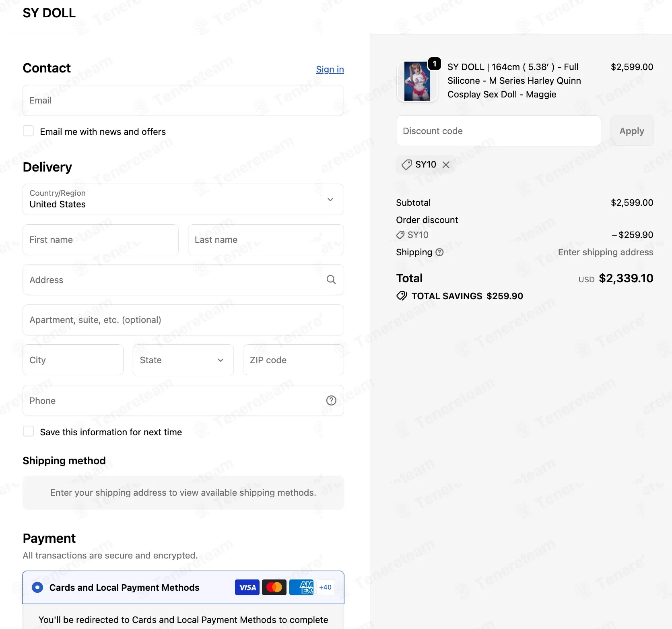Click the Subtotal label
Viewport: 672px width, 629px height.
click(x=413, y=203)
